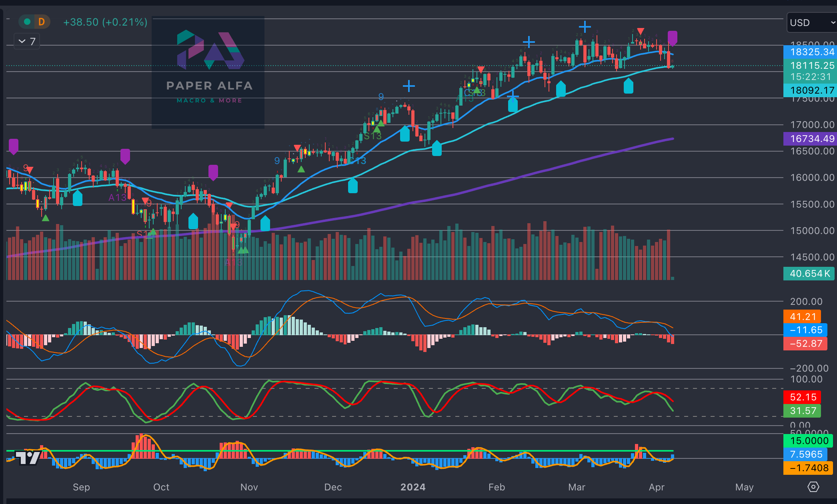Click the 40.654 K volume label
The height and width of the screenshot is (504, 837).
809,274
